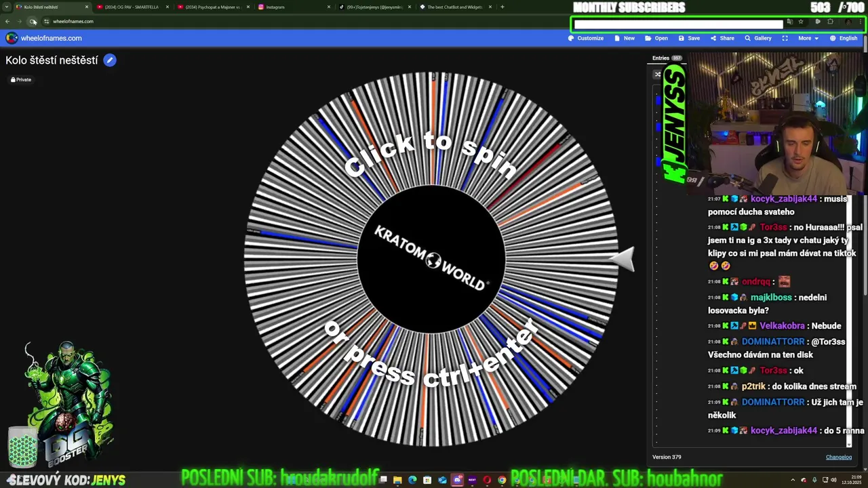Expand the More dropdown menu
The image size is (868, 488).
coord(808,39)
